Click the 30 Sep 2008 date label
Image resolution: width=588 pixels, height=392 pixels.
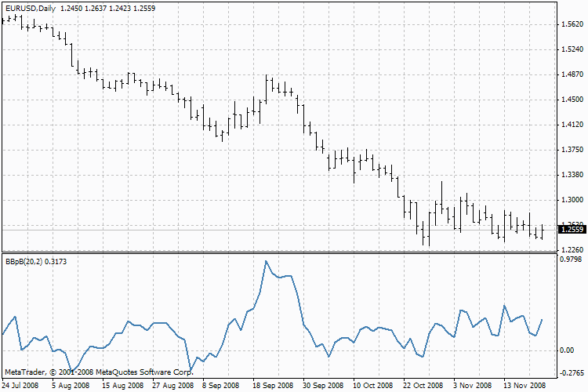(323, 386)
